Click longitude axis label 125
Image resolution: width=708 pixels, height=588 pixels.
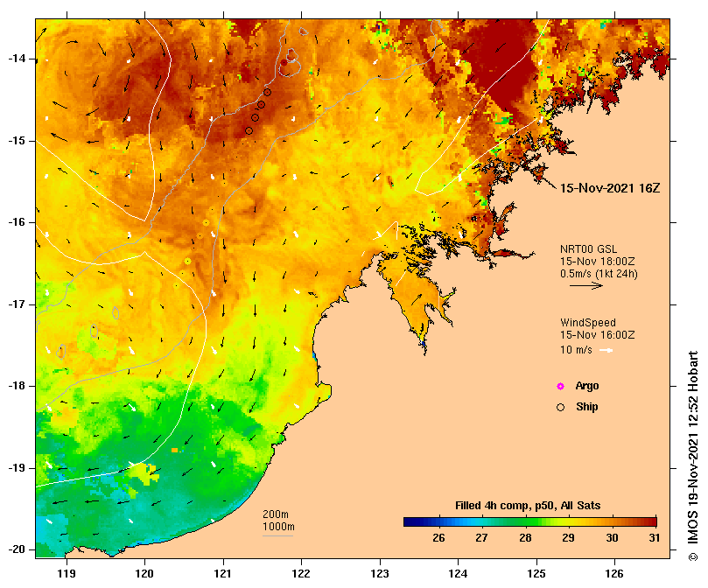(x=536, y=574)
